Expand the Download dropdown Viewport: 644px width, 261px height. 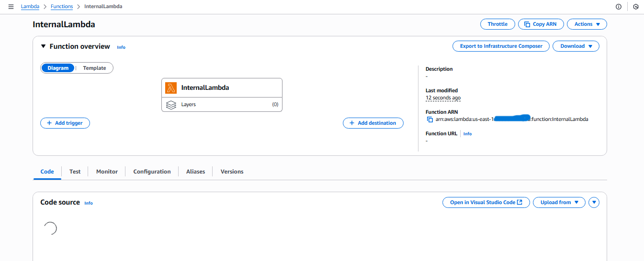point(576,46)
